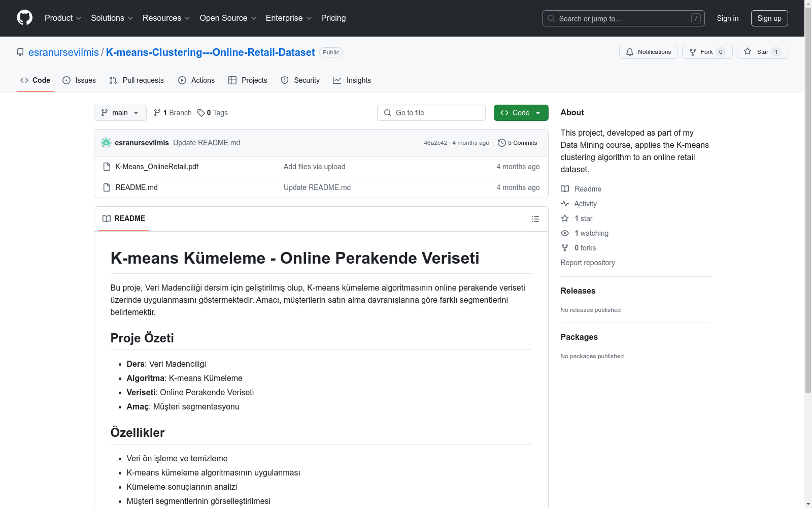The height and width of the screenshot is (508, 812).
Task: Click the Public visibility badge
Action: [x=331, y=52]
